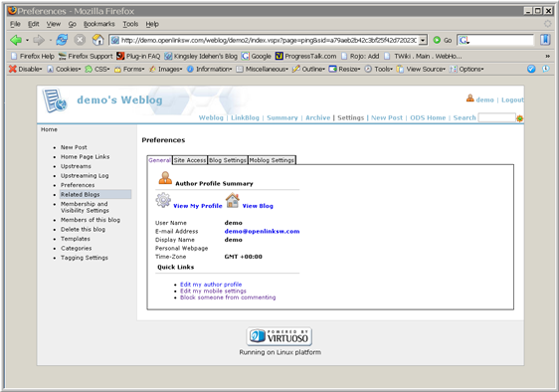Click the weblog logo icon
The width and height of the screenshot is (559, 392).
[x=55, y=100]
